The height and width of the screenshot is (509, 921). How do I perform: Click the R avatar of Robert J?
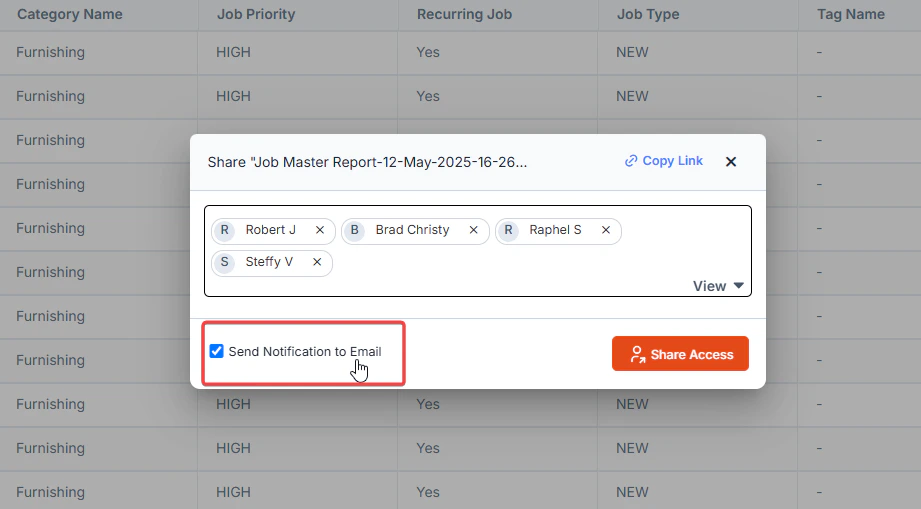tap(224, 230)
